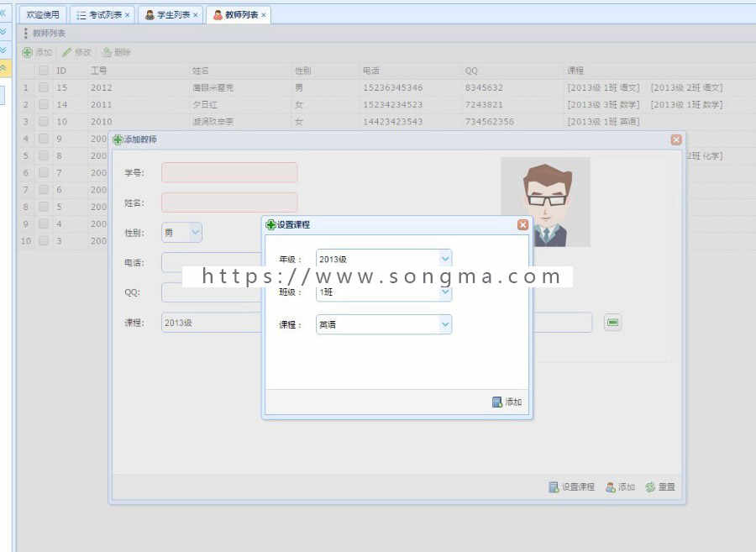Click the QQ input field

[212, 292]
